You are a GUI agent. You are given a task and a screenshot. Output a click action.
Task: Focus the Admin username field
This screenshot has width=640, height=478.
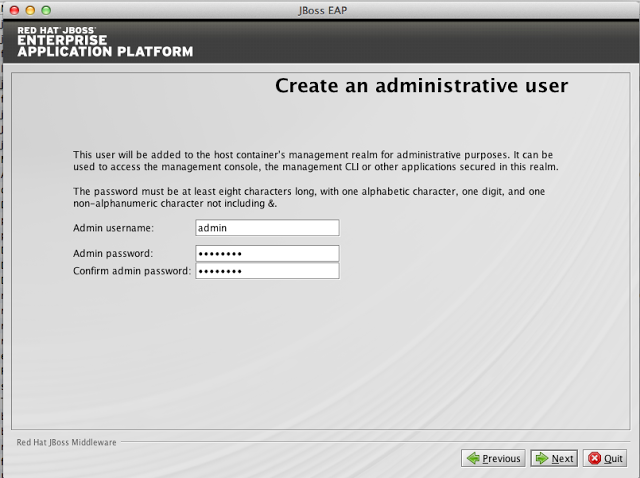coord(267,228)
